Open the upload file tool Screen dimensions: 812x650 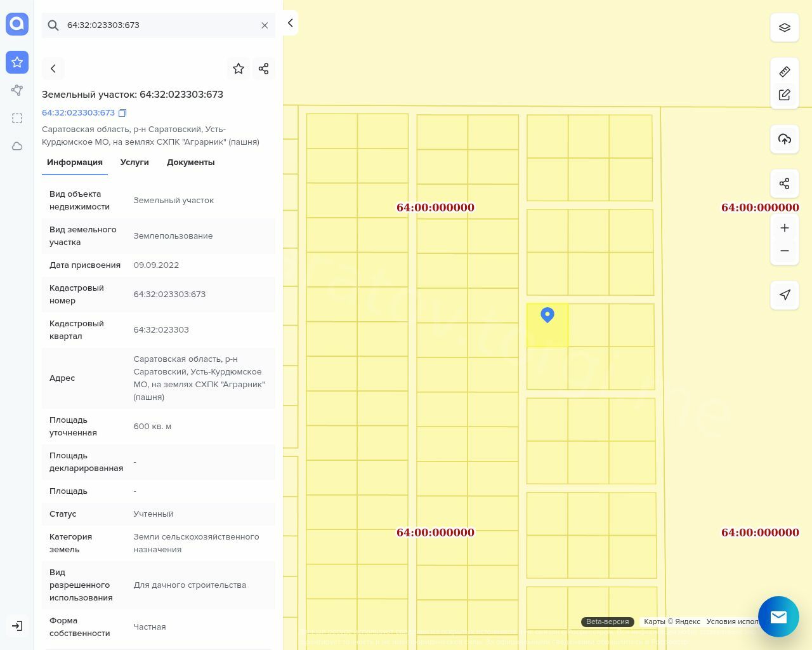pyautogui.click(x=784, y=139)
